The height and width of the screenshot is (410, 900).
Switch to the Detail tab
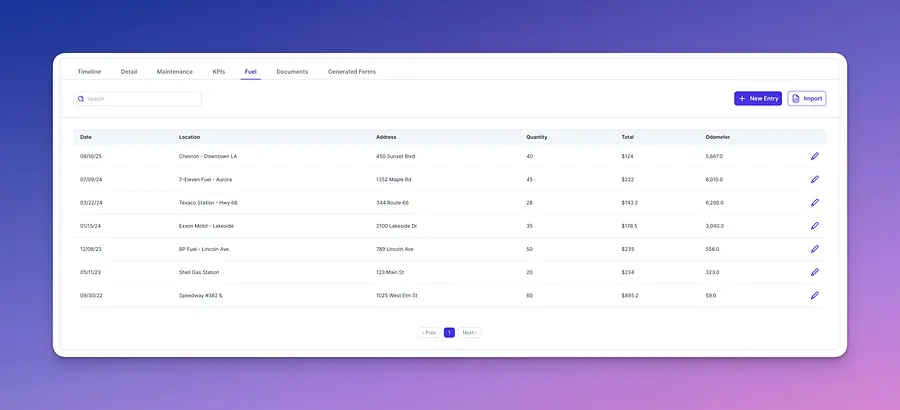129,72
